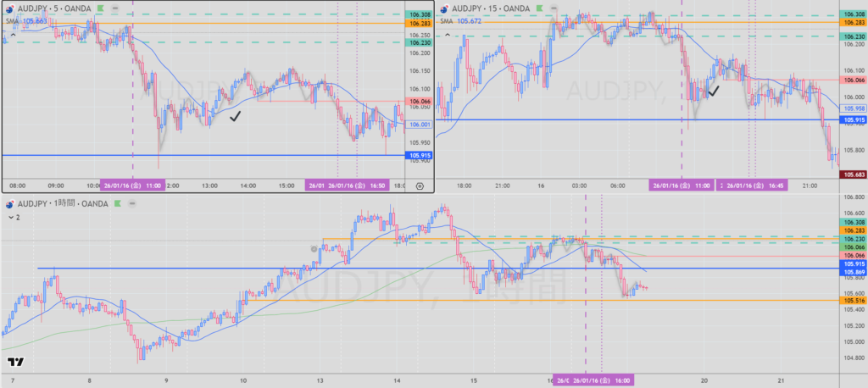Click the AUDJPY · 15 · OANDA symbol title
Image resolution: width=868 pixels, height=388 pixels.
point(491,8)
